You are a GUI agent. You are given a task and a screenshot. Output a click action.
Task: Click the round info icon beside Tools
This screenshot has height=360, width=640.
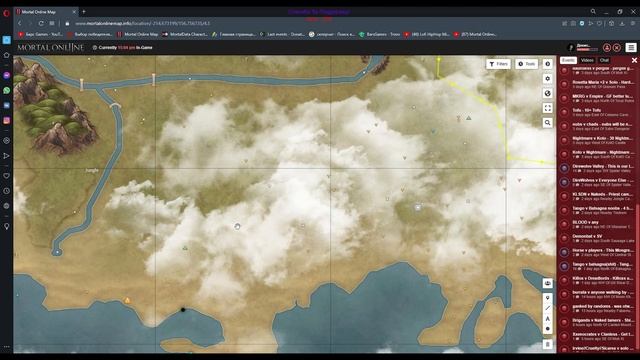(548, 64)
